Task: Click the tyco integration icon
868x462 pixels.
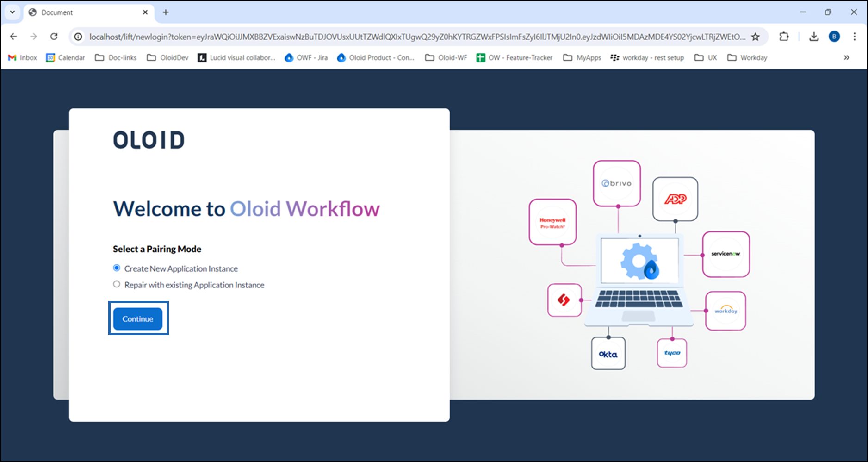Action: [x=672, y=353]
